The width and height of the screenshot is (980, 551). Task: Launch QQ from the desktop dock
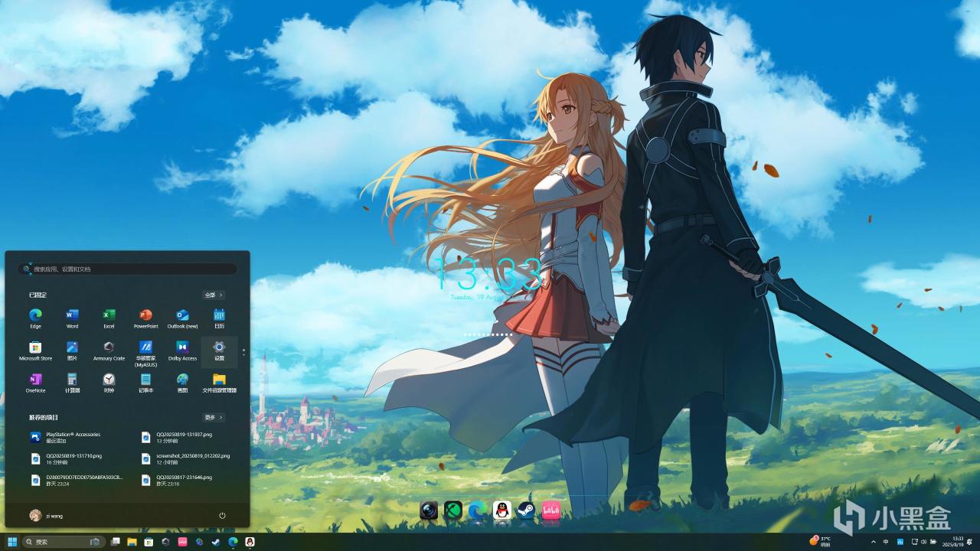502,510
